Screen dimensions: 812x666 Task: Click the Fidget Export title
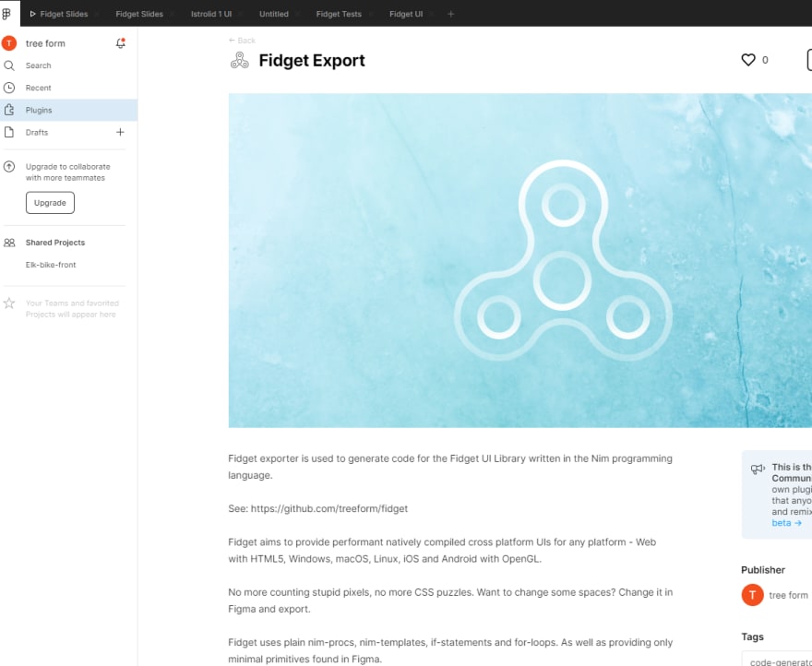point(312,60)
